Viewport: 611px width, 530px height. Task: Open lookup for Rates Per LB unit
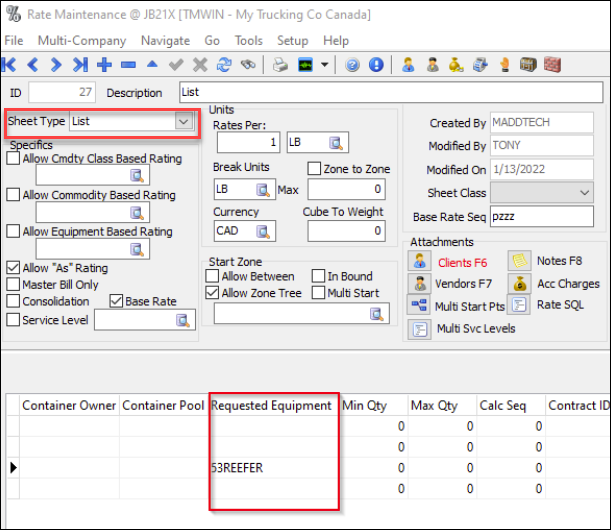tap(336, 142)
